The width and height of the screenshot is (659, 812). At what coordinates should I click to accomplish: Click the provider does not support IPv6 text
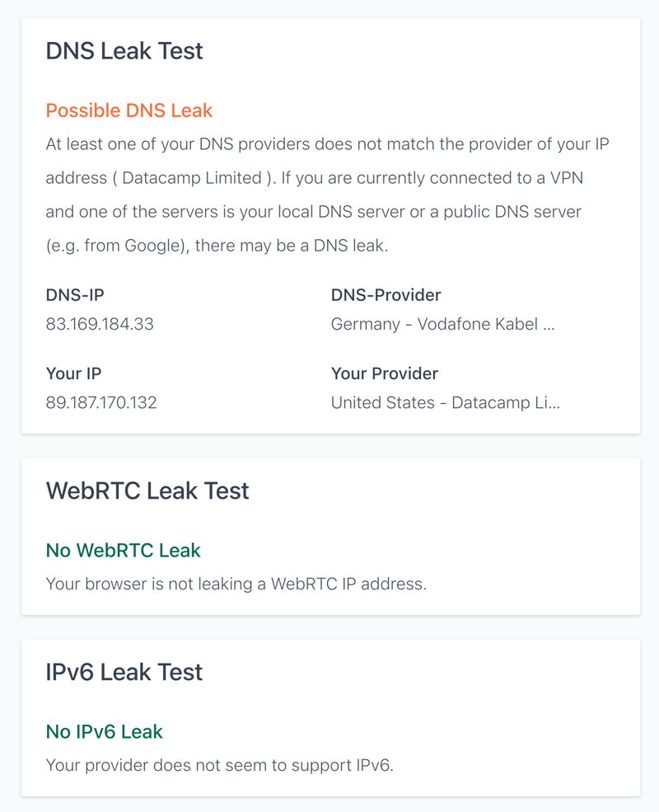(220, 765)
